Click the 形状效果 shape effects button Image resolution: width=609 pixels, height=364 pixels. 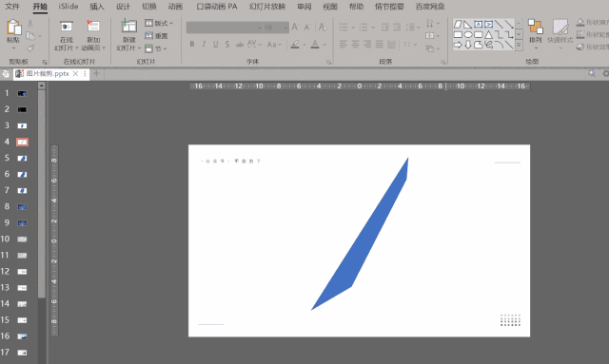(x=592, y=47)
